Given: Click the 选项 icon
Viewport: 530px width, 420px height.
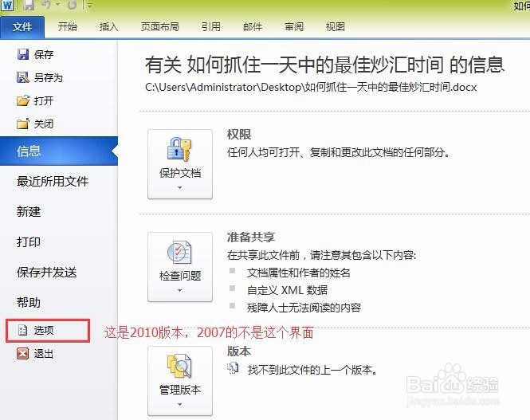Looking at the screenshot, I should (22, 330).
